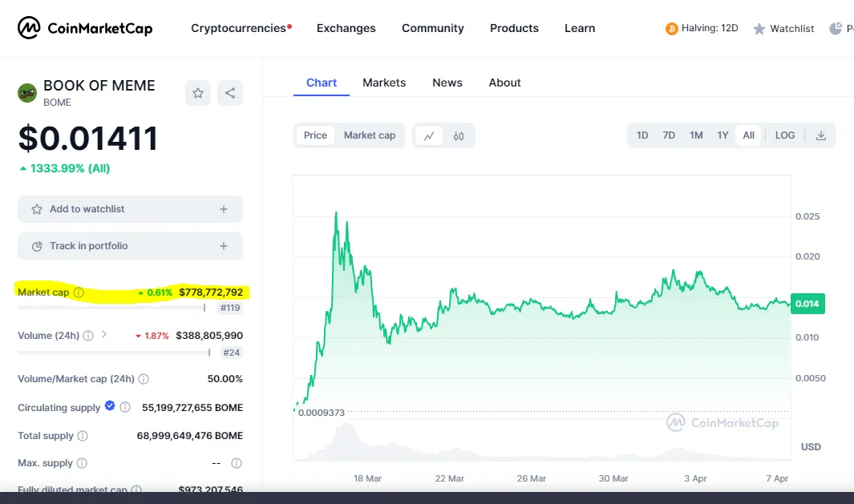This screenshot has width=854, height=504.
Task: Switch to line chart icon
Action: pyautogui.click(x=429, y=135)
